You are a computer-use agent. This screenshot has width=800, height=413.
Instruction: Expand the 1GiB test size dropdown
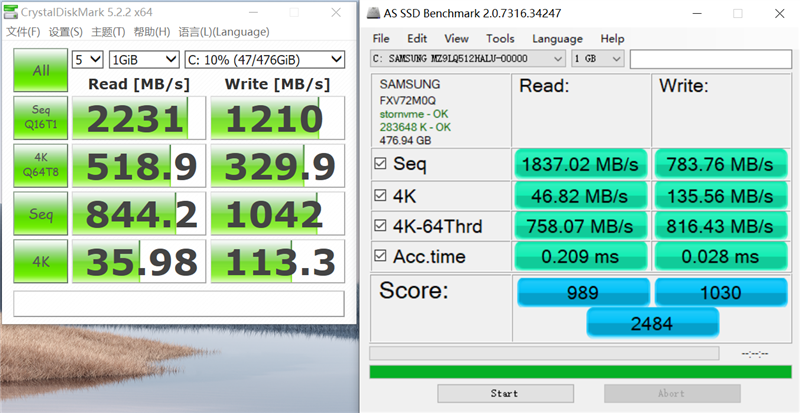[x=144, y=59]
